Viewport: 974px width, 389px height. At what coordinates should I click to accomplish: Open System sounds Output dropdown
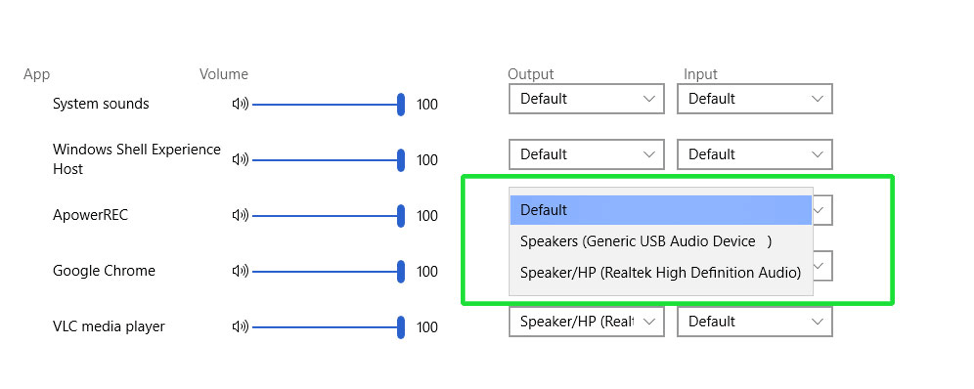point(586,99)
